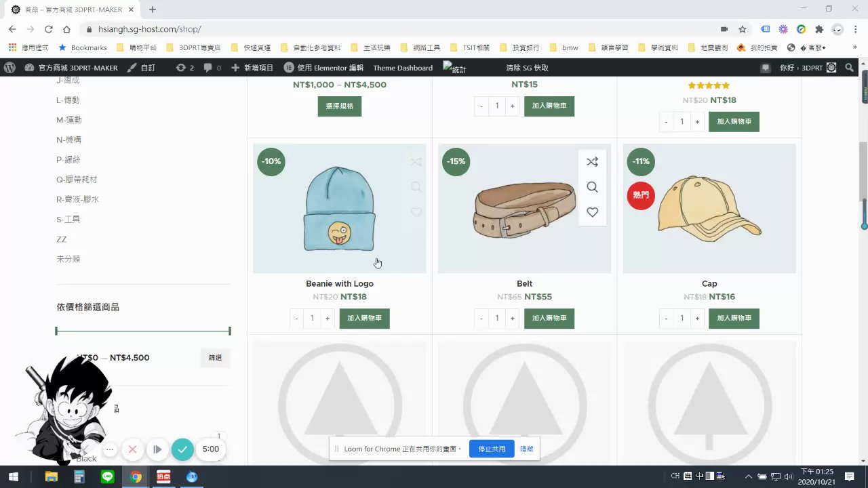Open a new browser tab
Screen dimensions: 868x488
pos(153,9)
